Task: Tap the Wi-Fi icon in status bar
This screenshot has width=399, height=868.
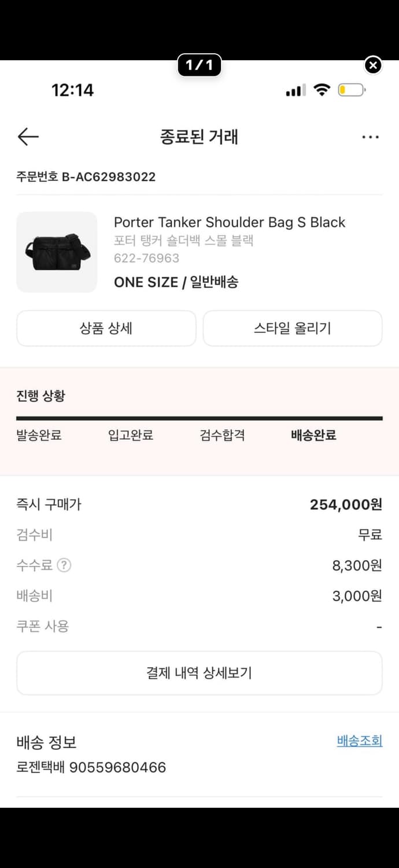Action: coord(322,89)
